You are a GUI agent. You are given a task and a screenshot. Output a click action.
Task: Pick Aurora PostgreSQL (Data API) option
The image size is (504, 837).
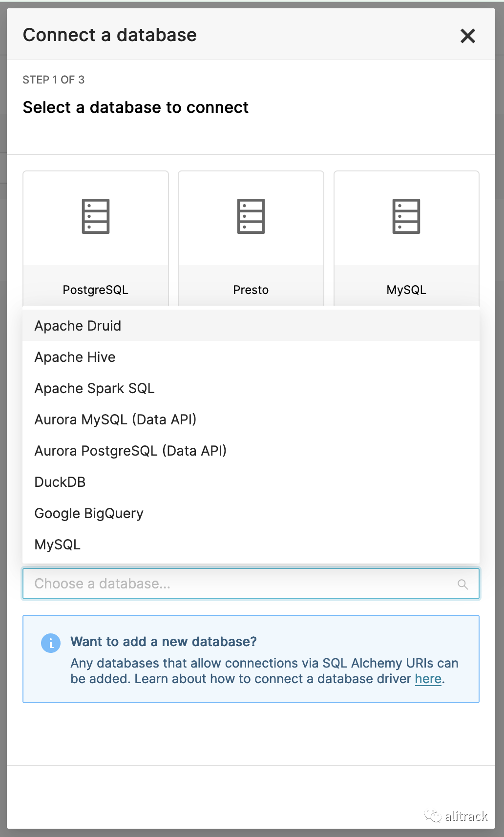click(131, 451)
